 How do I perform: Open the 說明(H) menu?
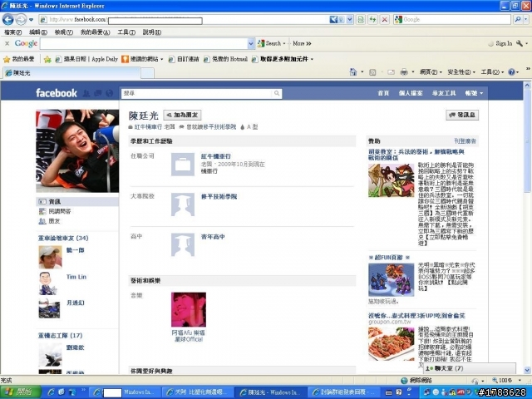[151, 32]
